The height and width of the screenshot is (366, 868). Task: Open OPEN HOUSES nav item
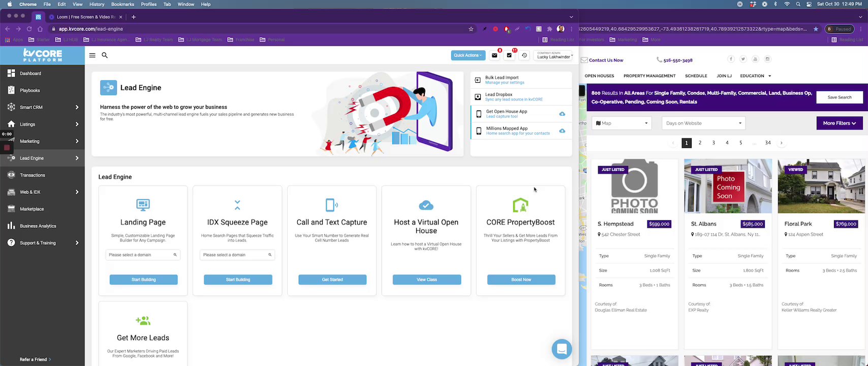(x=599, y=76)
